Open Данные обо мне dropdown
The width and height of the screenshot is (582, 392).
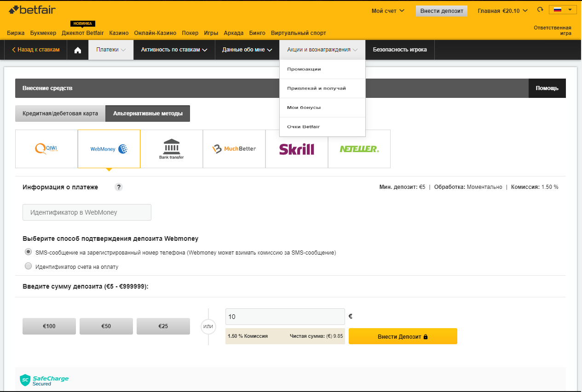pyautogui.click(x=247, y=50)
